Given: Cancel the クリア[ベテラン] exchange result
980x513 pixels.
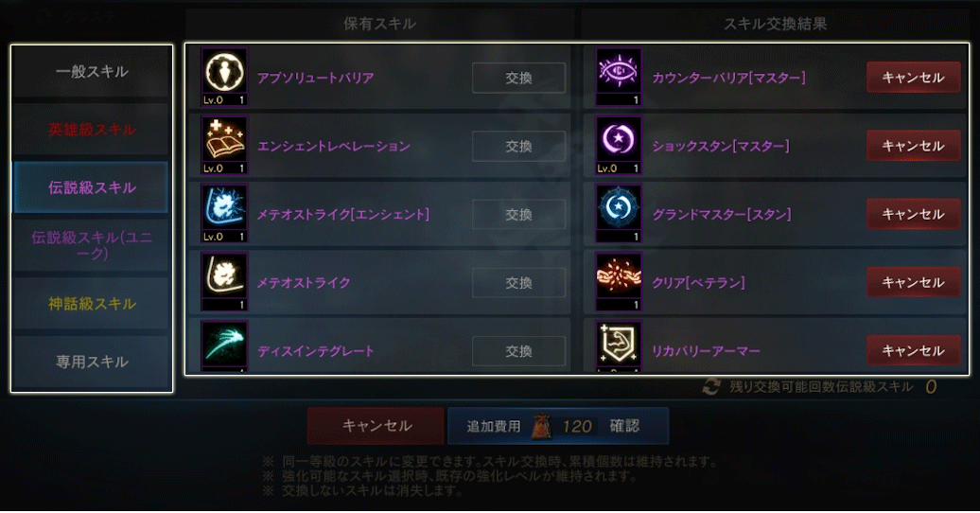Looking at the screenshot, I should 913,282.
